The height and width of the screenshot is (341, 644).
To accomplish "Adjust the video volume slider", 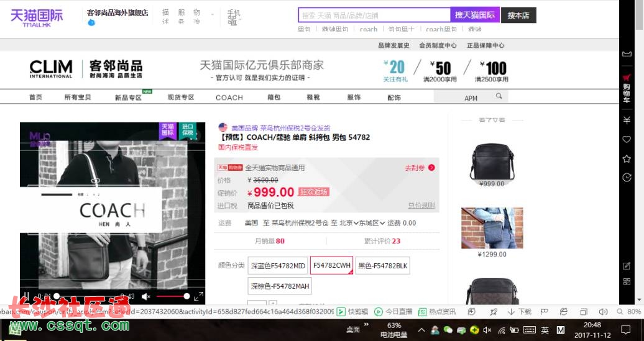I will (172, 296).
